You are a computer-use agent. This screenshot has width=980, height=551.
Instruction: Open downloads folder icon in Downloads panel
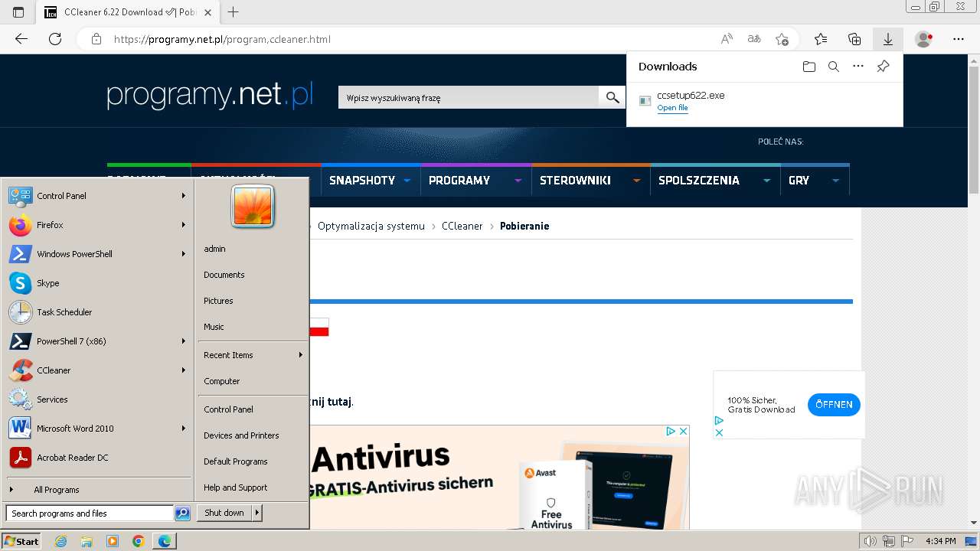point(809,67)
